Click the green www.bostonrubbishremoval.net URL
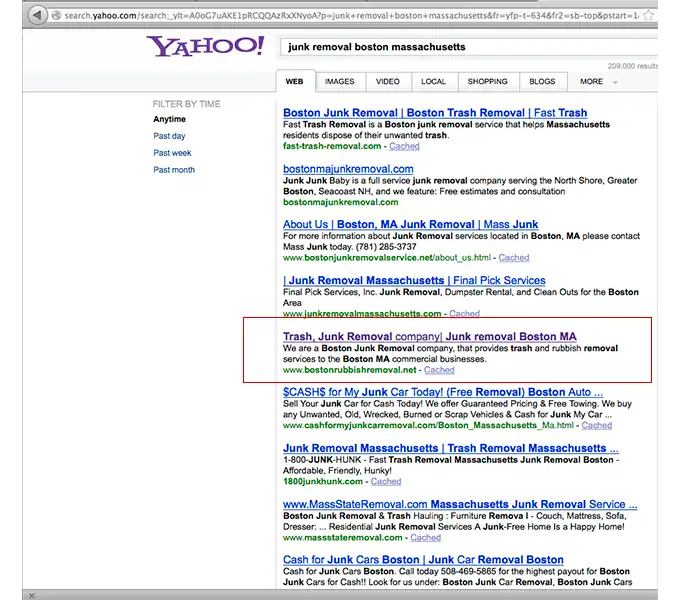Screen dimensions: 680x600 point(350,370)
